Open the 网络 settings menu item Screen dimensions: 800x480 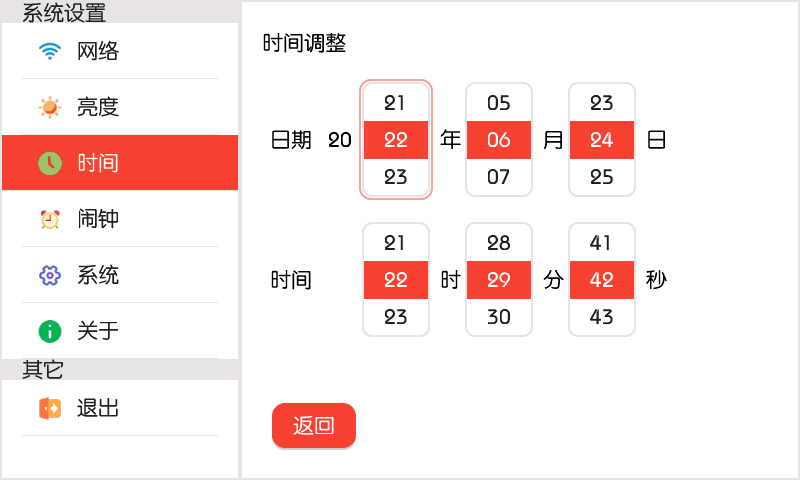[120, 51]
